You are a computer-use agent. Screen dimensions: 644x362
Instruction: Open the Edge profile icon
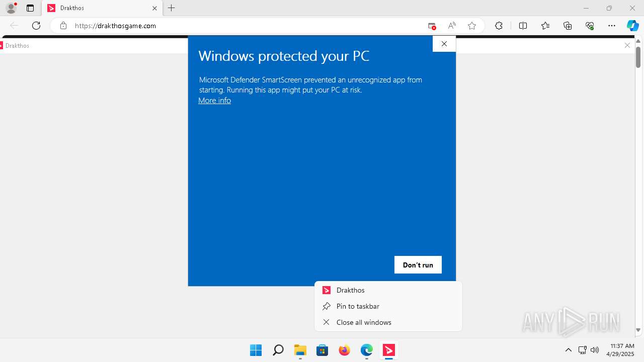11,8
